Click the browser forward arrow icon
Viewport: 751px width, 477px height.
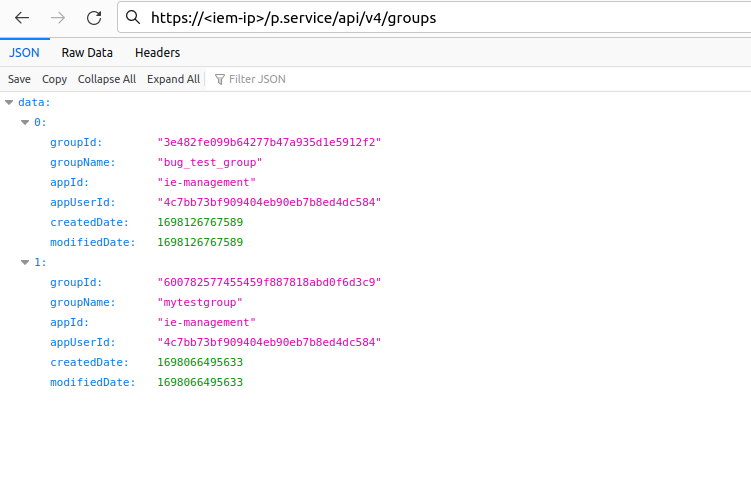[58, 18]
